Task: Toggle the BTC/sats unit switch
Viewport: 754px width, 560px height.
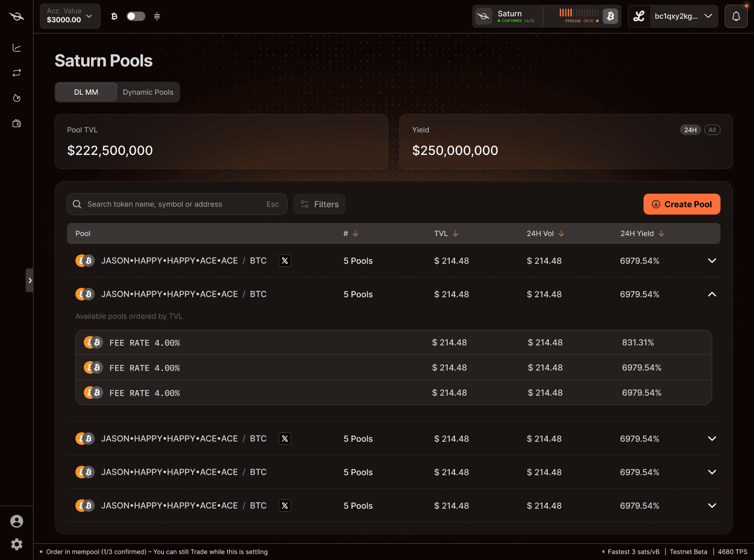Action: click(x=136, y=16)
